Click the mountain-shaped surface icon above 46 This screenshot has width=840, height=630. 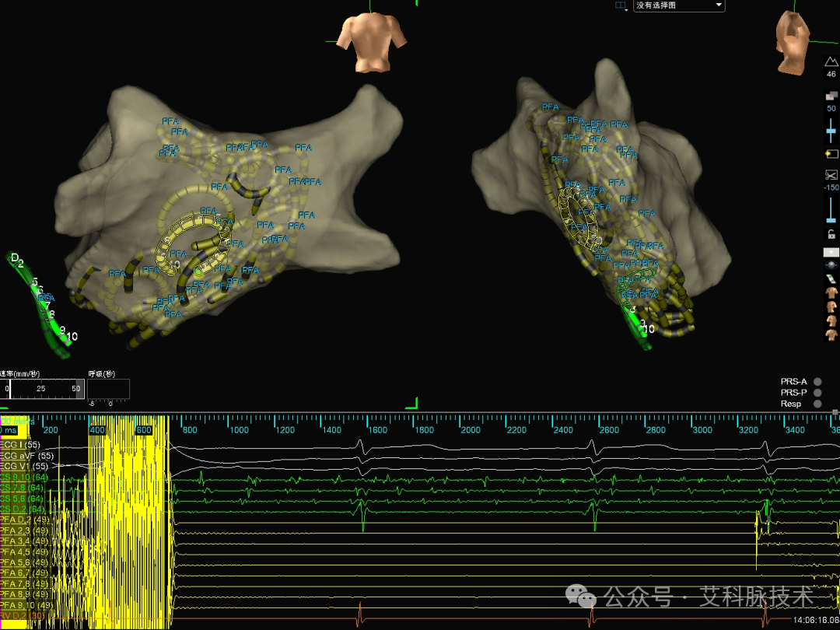click(831, 61)
